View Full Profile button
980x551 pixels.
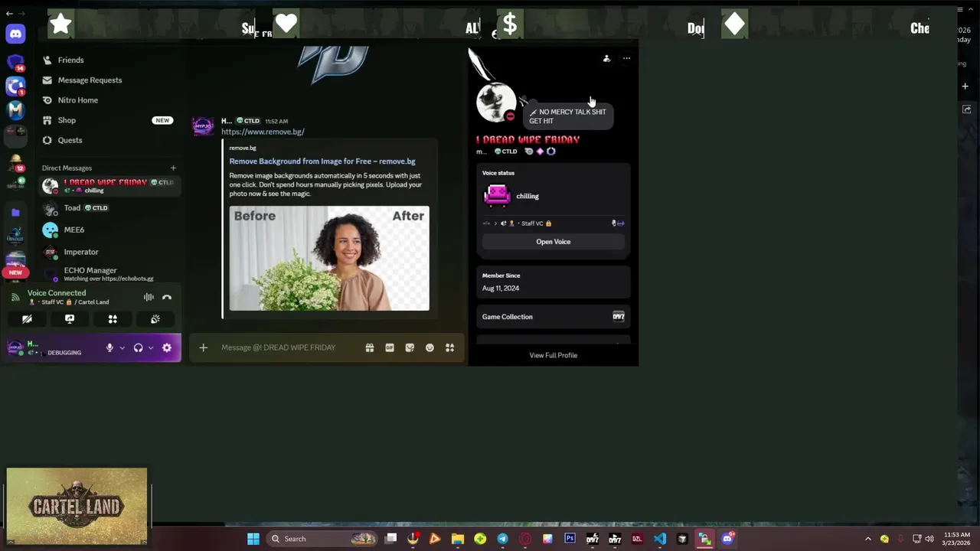(x=553, y=355)
